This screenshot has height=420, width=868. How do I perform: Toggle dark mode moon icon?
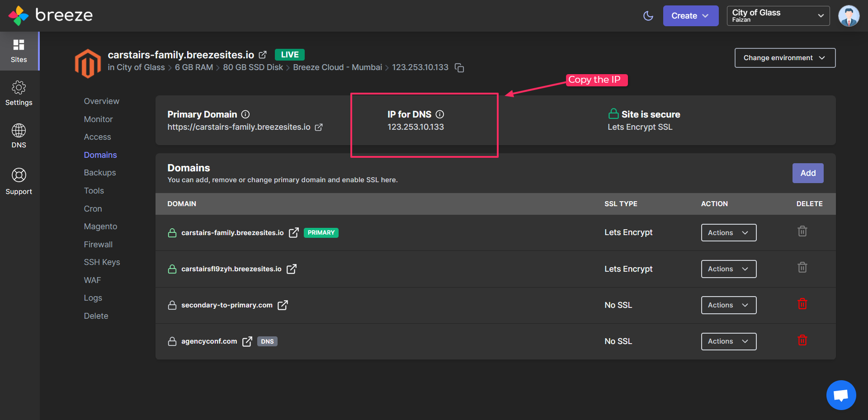tap(648, 16)
